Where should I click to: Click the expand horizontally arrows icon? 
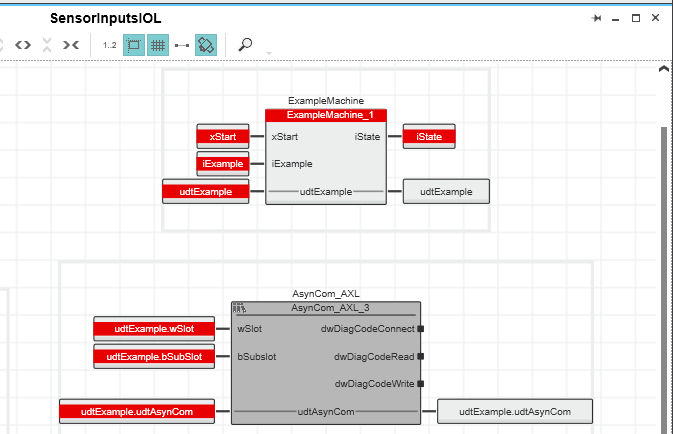coord(23,45)
